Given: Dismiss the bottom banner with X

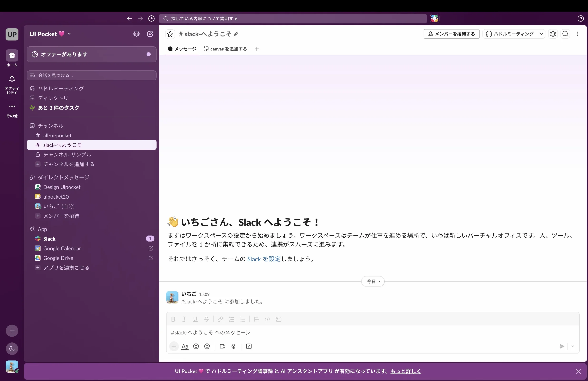Looking at the screenshot, I should point(578,371).
